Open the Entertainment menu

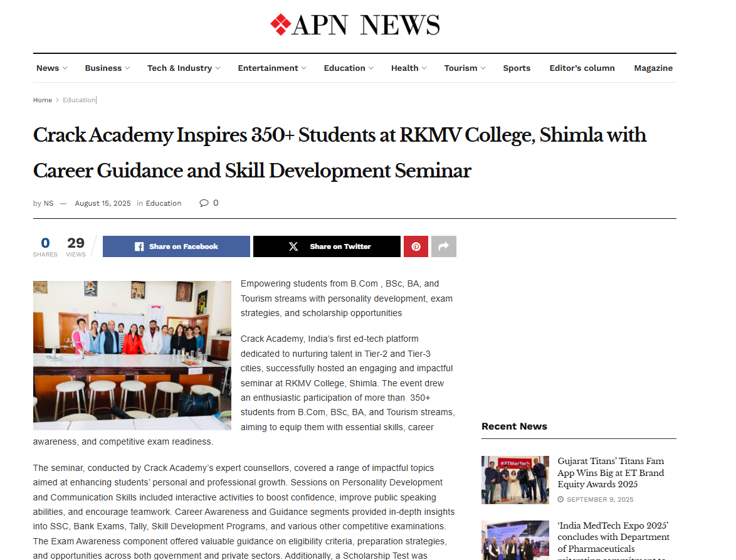coord(268,68)
